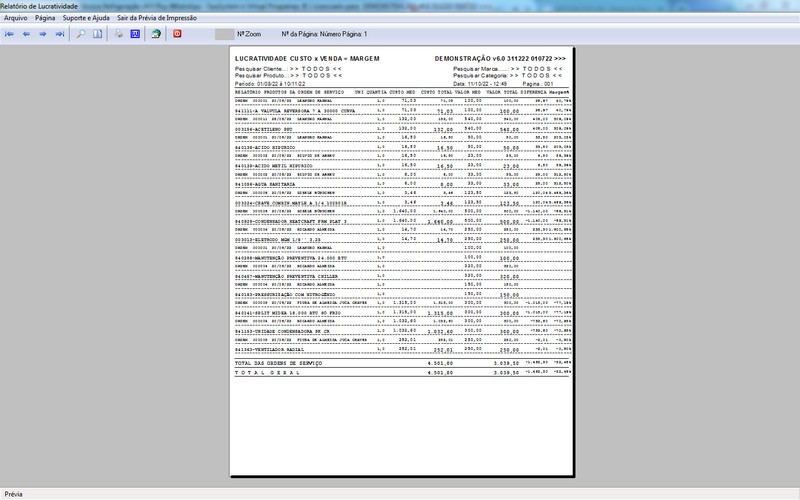The image size is (800, 500).
Task: Go to the first page of the report
Action: point(10,34)
